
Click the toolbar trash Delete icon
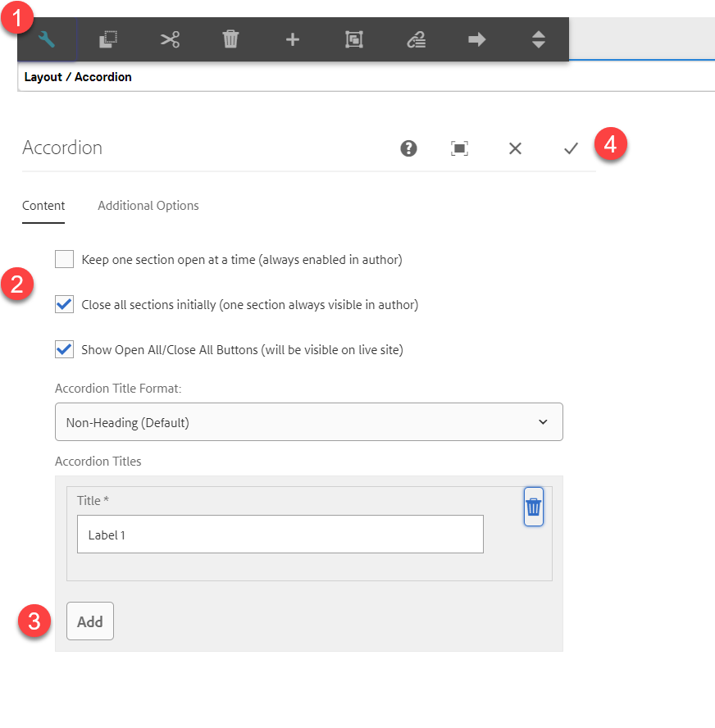coord(230,39)
